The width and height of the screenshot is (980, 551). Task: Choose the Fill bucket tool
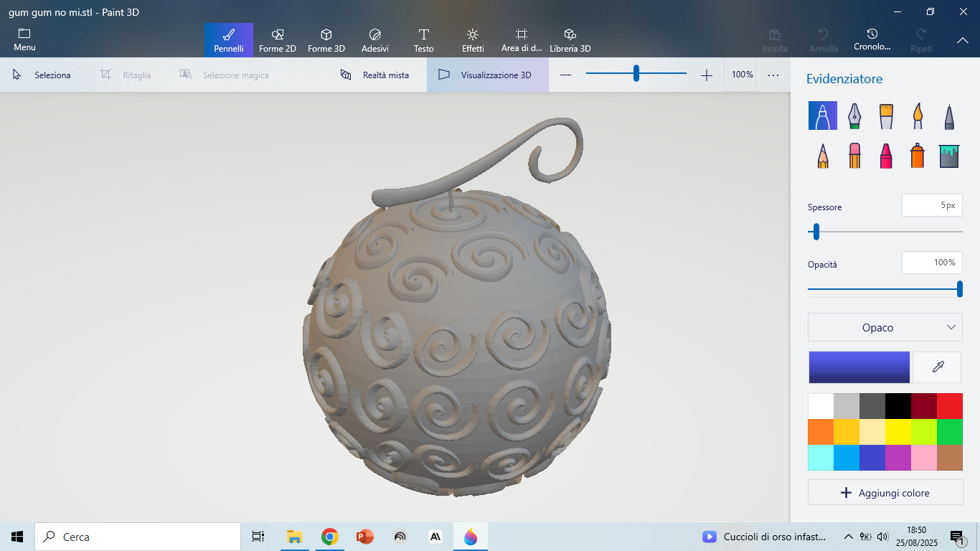[949, 155]
